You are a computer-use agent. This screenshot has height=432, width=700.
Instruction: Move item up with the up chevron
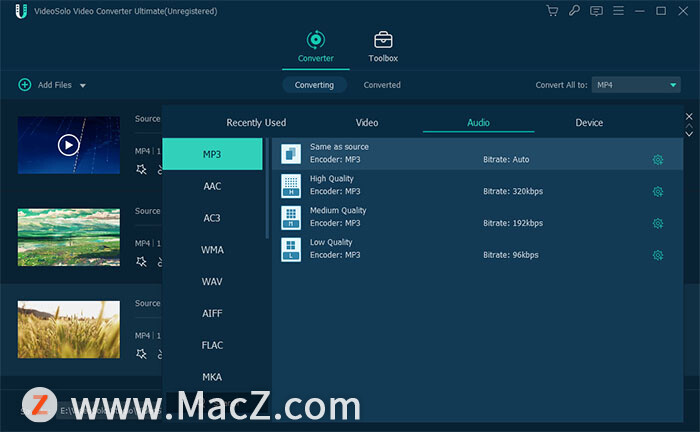click(689, 126)
